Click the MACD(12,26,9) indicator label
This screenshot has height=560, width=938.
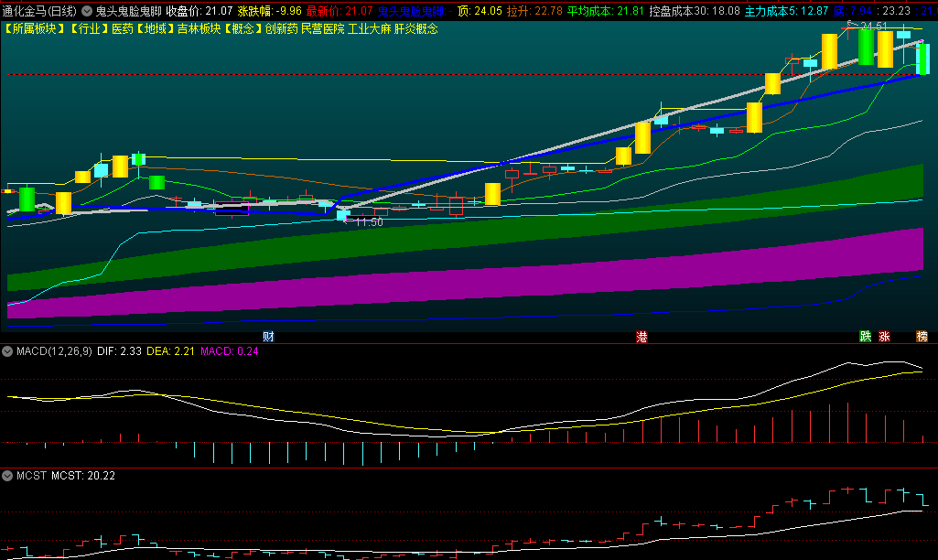point(54,351)
